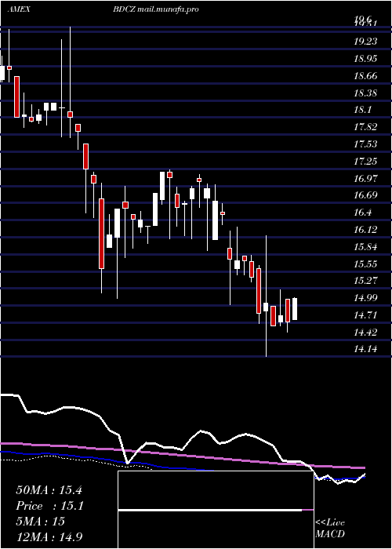Viewport: 392px width, 549px height.
Task: Select the 14.99 price axis label
Action: [x=366, y=298]
